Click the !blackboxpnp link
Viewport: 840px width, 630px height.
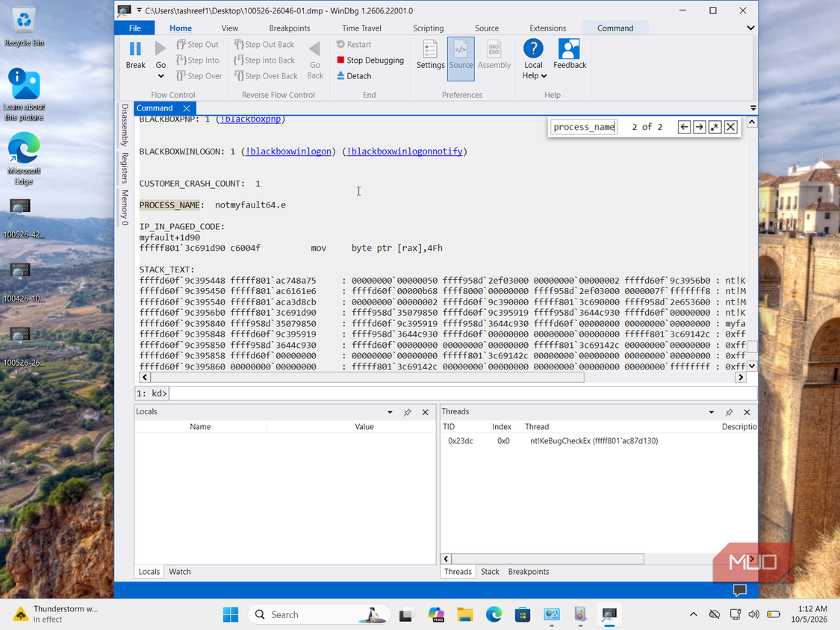click(250, 119)
